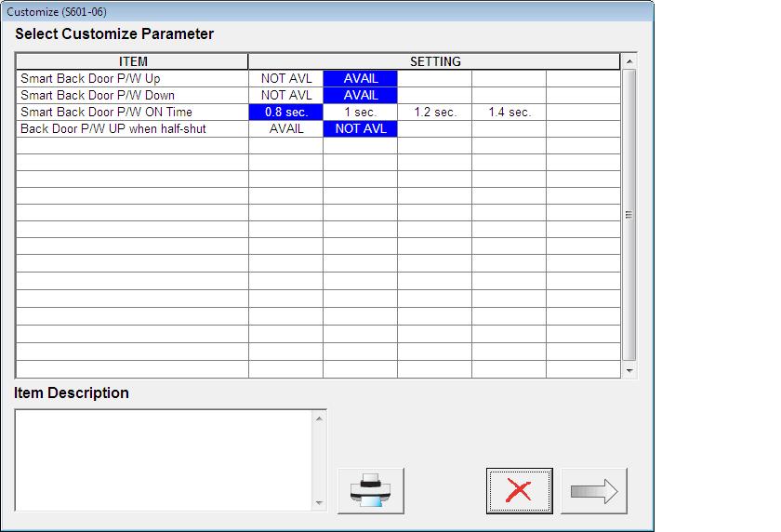Select AVAIL for Smart Back Door P/W Up
This screenshot has width=781, height=532.
coord(360,79)
